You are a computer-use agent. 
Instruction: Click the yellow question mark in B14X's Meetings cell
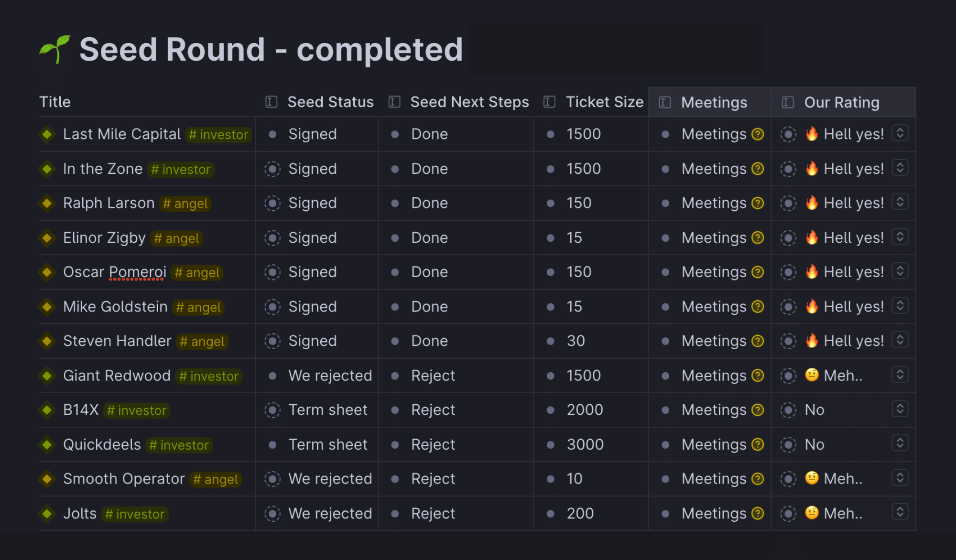coord(758,410)
